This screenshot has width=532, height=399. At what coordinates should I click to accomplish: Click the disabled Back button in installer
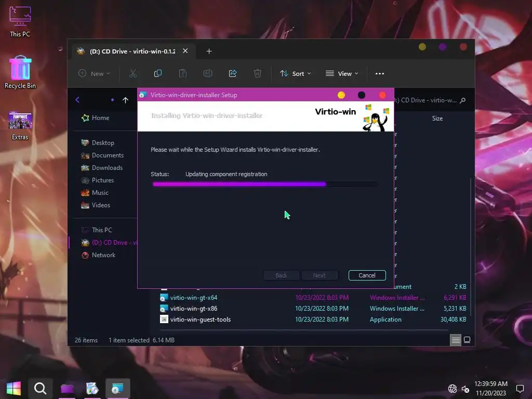281,275
